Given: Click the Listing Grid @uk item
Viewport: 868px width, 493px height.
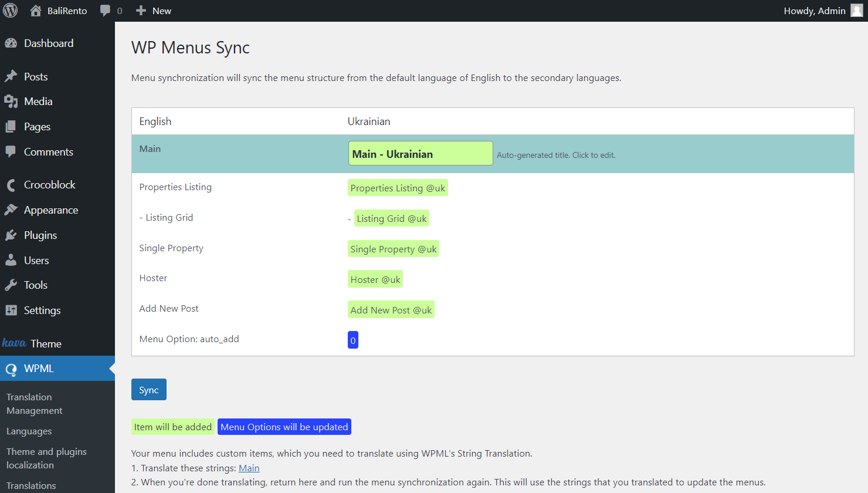Looking at the screenshot, I should pyautogui.click(x=392, y=218).
